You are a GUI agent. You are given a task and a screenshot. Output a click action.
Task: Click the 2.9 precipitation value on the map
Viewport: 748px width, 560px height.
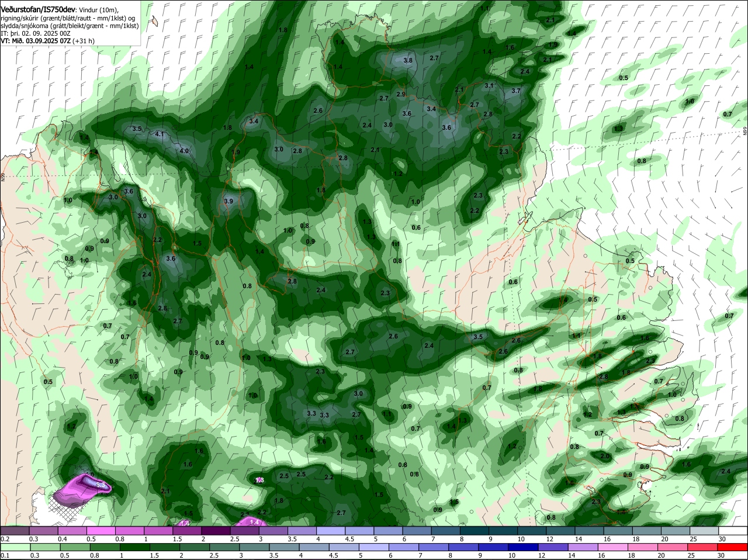(401, 94)
